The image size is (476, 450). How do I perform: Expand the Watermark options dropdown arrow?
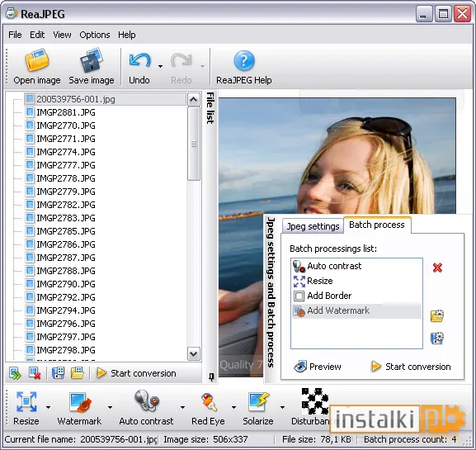pyautogui.click(x=110, y=407)
